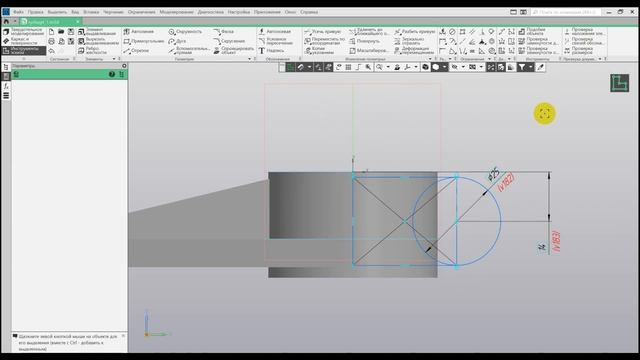Toggle shaded display mode icon in view toolbar
The width and height of the screenshot is (640, 360).
pos(436,67)
